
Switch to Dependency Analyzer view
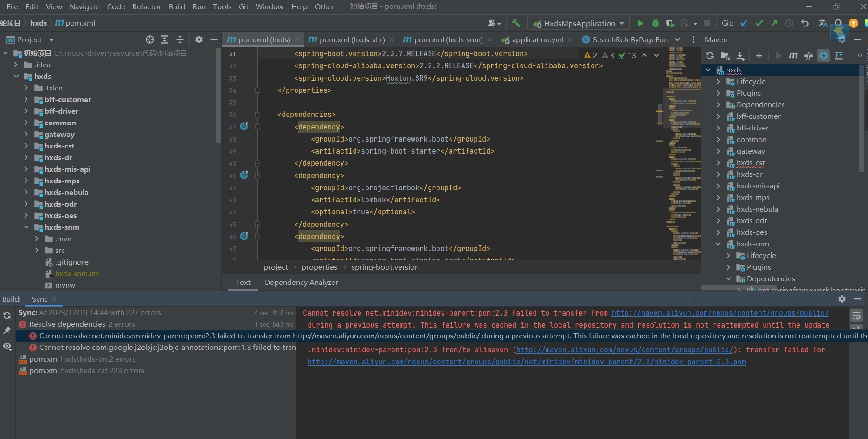(301, 283)
